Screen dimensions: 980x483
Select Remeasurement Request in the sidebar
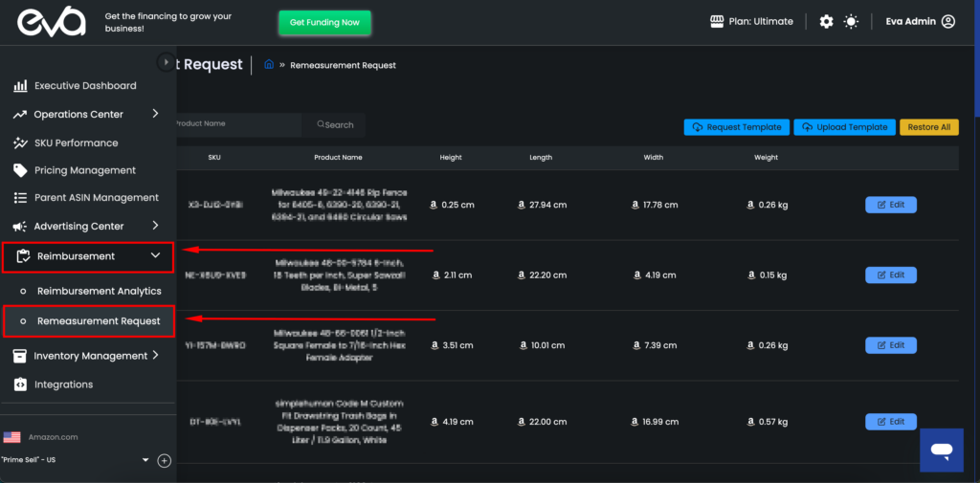point(99,321)
